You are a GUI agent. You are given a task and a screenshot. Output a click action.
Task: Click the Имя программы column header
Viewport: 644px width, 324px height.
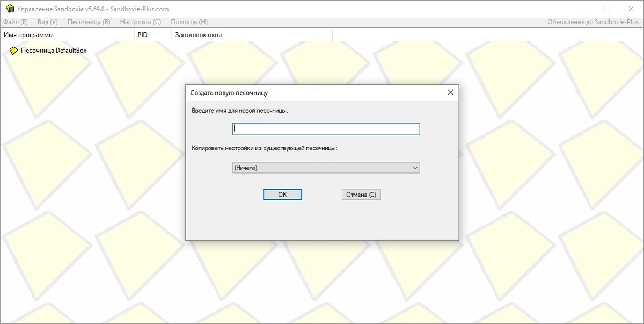pyautogui.click(x=67, y=35)
